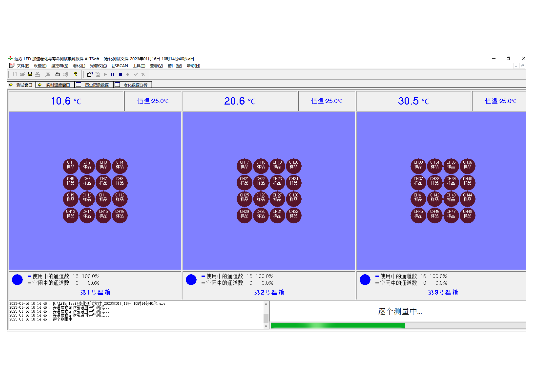
Task: Open the rightmost menu in the menu bar
Action: point(194,66)
